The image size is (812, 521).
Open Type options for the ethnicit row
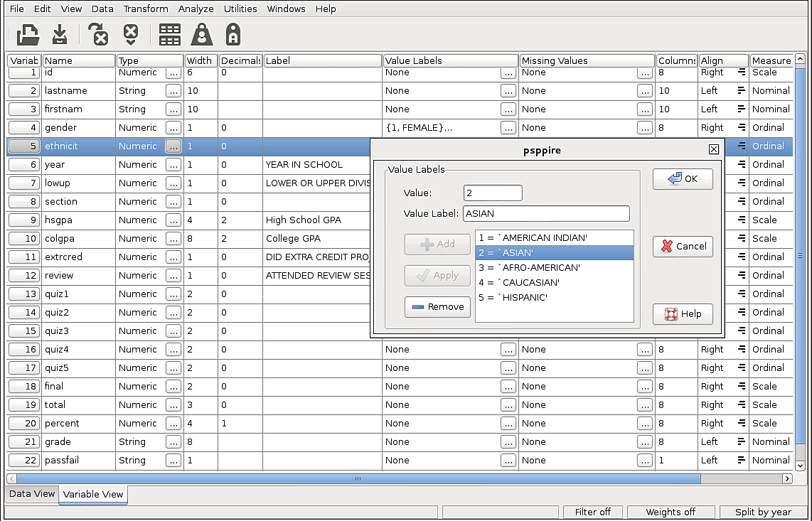tap(173, 146)
